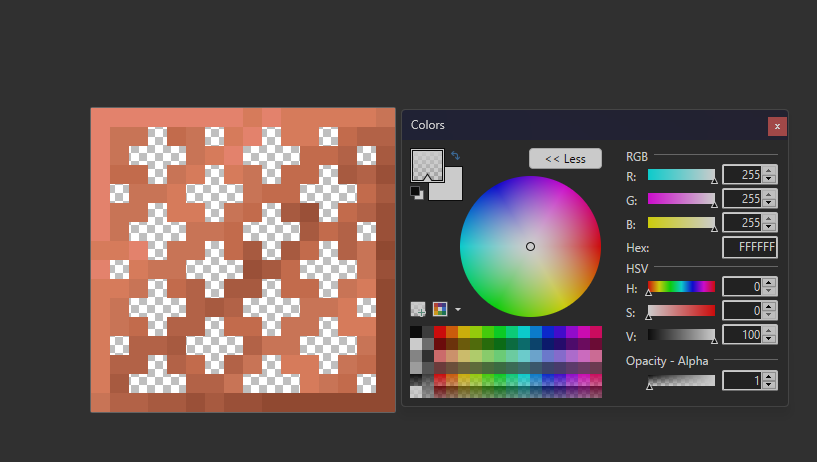Image resolution: width=817 pixels, height=462 pixels.
Task: Decrease B value with the down arrow
Action: click(769, 227)
